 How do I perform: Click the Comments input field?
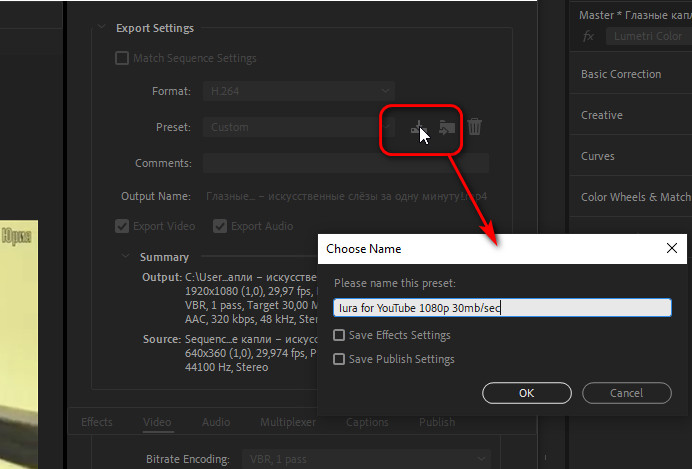pyautogui.click(x=346, y=163)
